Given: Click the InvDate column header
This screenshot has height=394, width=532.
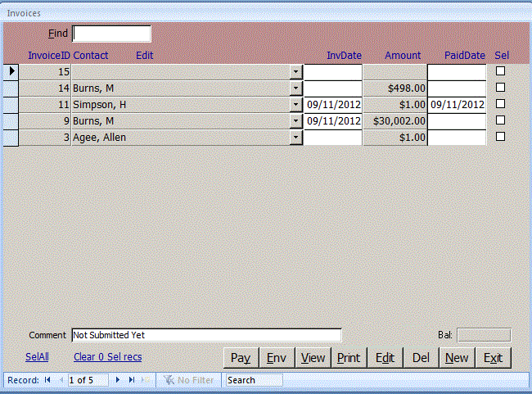Looking at the screenshot, I should click(344, 56).
